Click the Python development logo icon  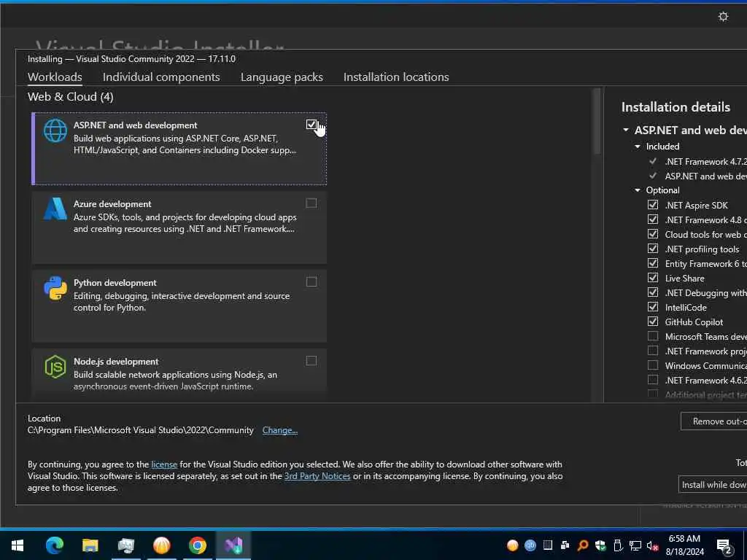(55, 287)
